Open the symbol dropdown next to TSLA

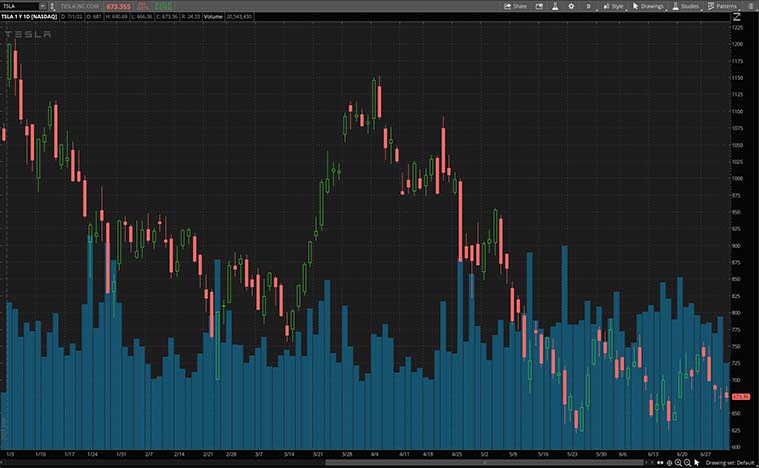(43, 6)
